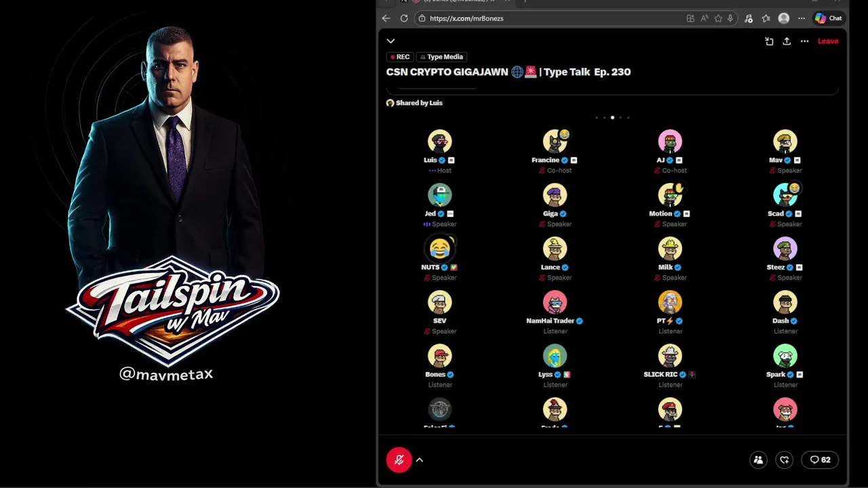Select the active middle page dot
Viewport: 868px width, 488px height.
click(612, 118)
